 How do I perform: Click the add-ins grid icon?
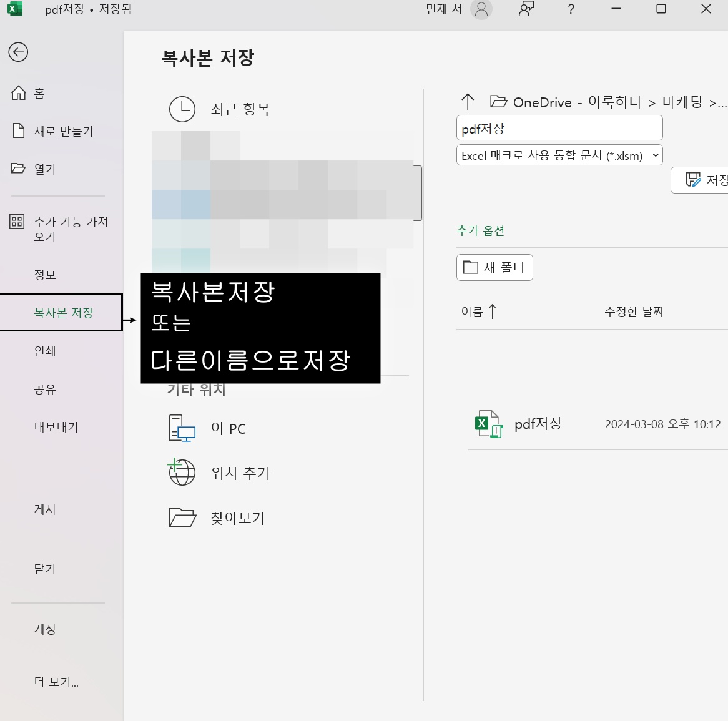pyautogui.click(x=17, y=222)
